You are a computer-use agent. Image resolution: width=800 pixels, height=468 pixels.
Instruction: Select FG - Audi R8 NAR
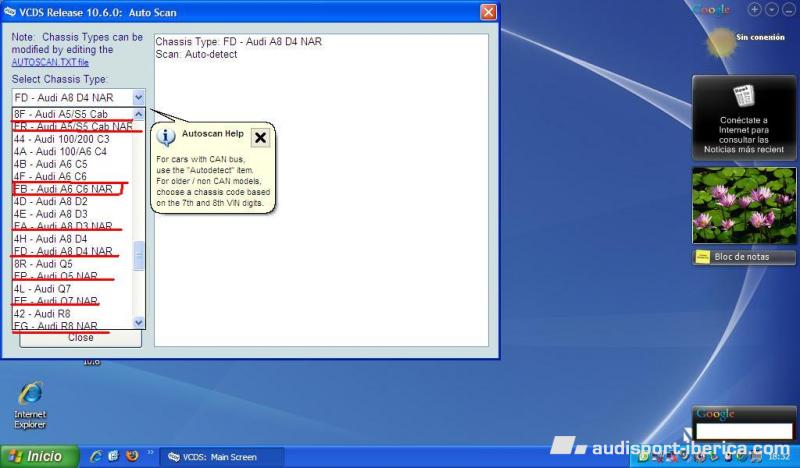(72, 325)
